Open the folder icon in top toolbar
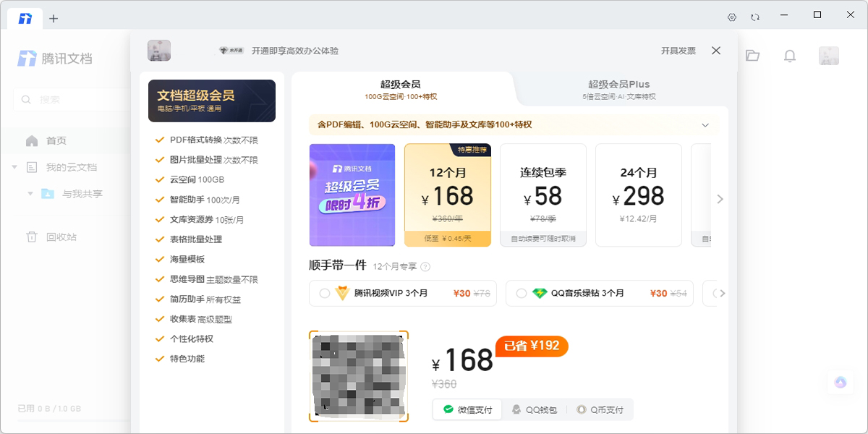Image resolution: width=868 pixels, height=434 pixels. [x=753, y=56]
